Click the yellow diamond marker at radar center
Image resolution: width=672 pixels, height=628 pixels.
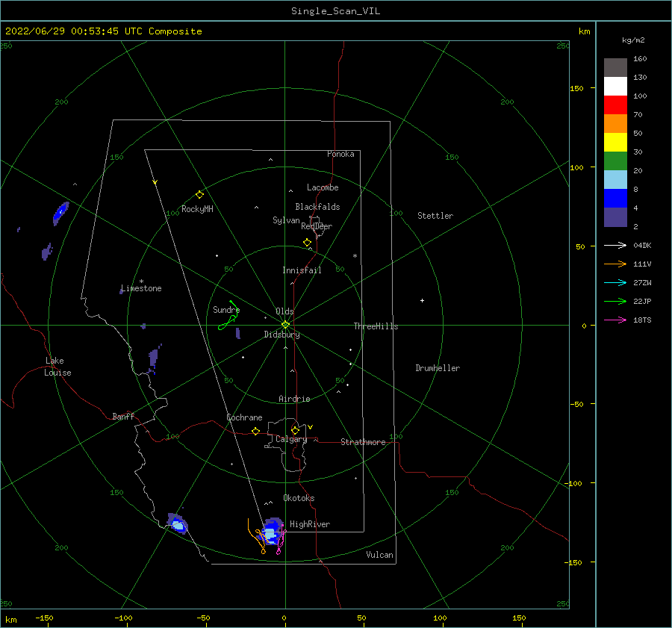pyautogui.click(x=285, y=325)
